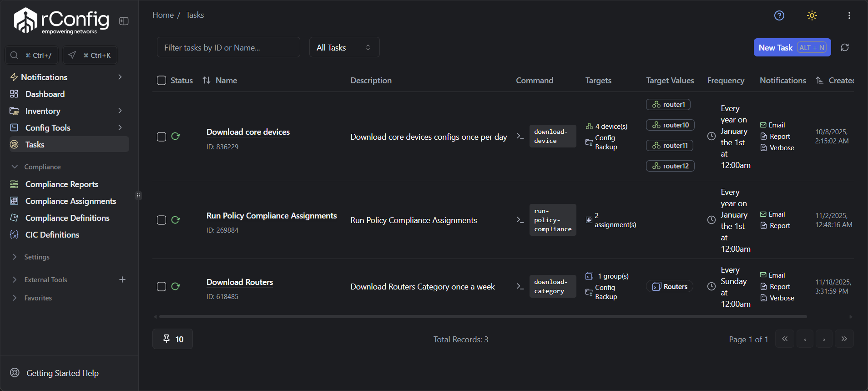The width and height of the screenshot is (868, 391).
Task: Go to the last page button
Action: coord(844,339)
